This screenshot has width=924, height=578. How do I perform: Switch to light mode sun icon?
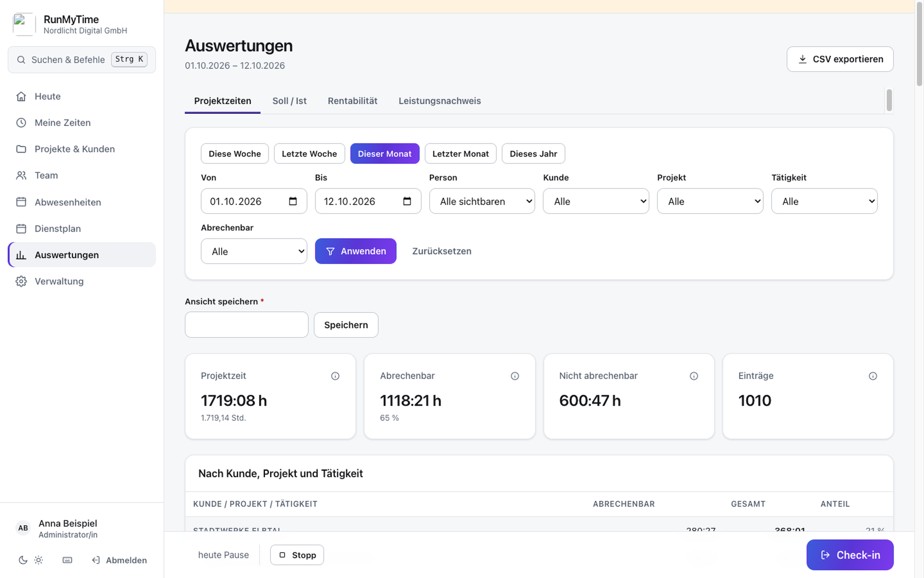38,560
